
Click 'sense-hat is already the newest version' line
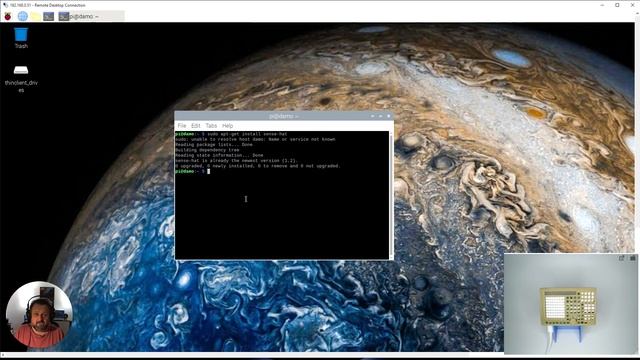(x=237, y=160)
